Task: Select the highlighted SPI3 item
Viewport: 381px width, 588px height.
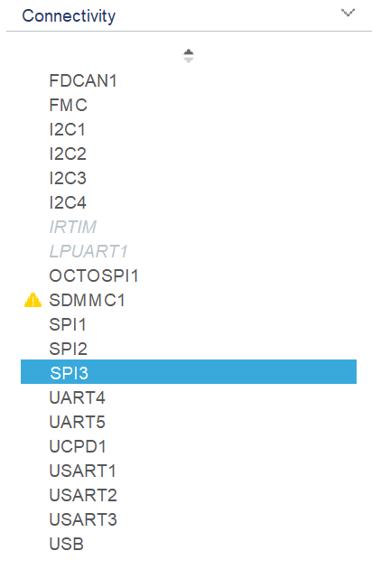Action: (x=189, y=371)
